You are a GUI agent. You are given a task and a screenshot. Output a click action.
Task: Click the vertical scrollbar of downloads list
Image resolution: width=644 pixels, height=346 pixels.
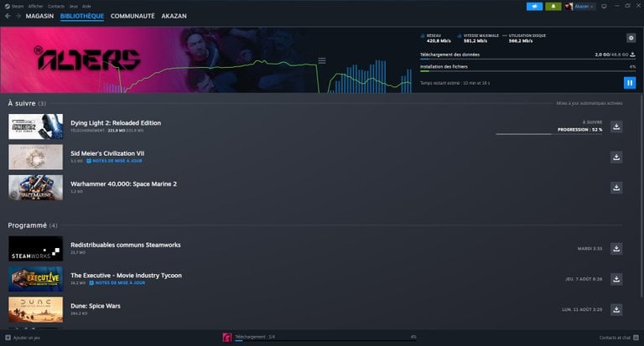[641, 196]
